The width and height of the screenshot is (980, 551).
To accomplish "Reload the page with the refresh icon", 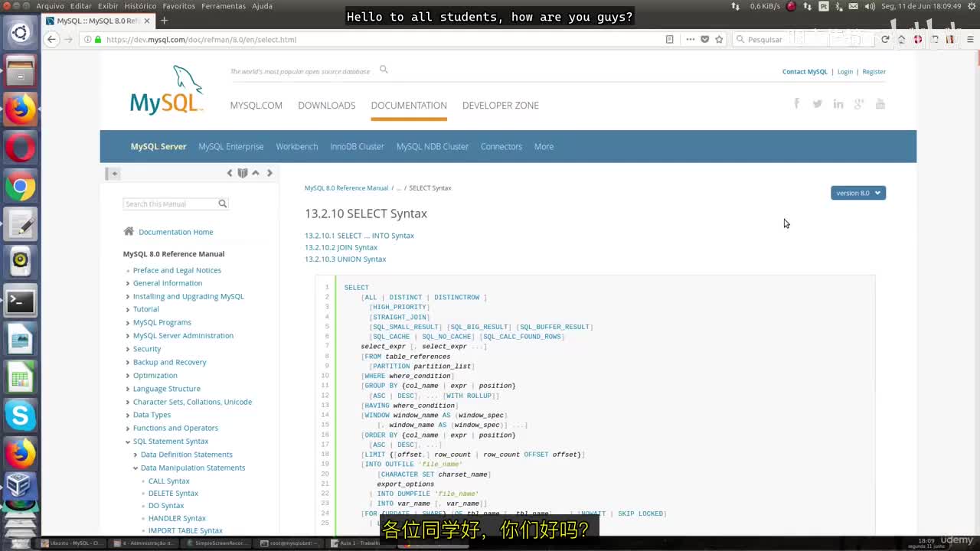I will point(885,39).
